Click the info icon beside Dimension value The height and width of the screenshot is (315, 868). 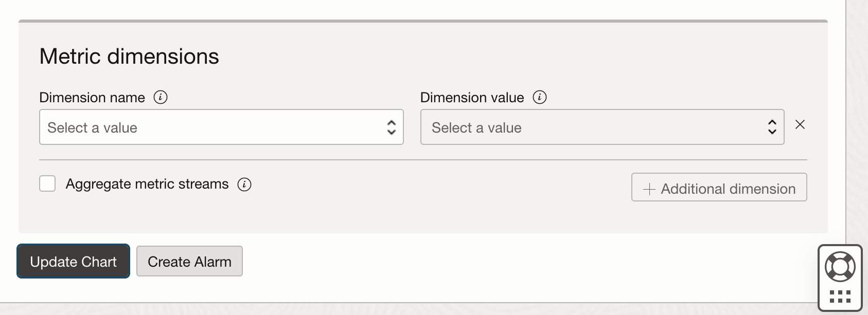[540, 97]
